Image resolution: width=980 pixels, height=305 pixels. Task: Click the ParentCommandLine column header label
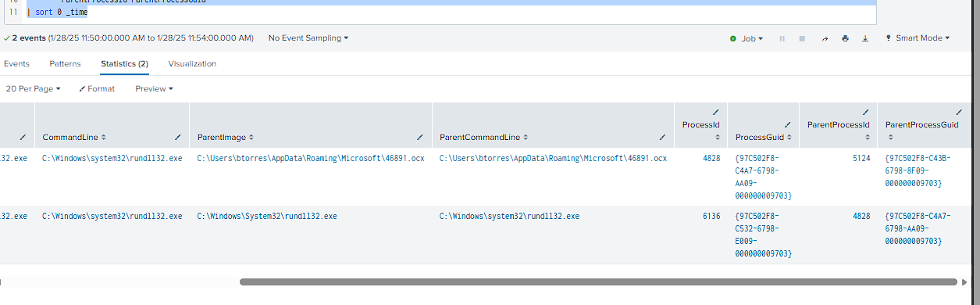click(479, 138)
